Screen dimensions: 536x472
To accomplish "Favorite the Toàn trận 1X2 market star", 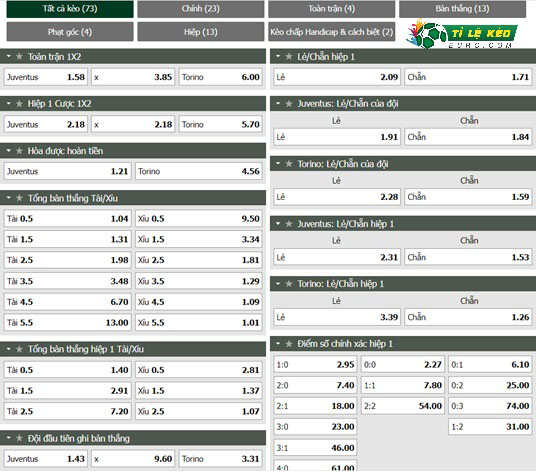I will click(19, 56).
